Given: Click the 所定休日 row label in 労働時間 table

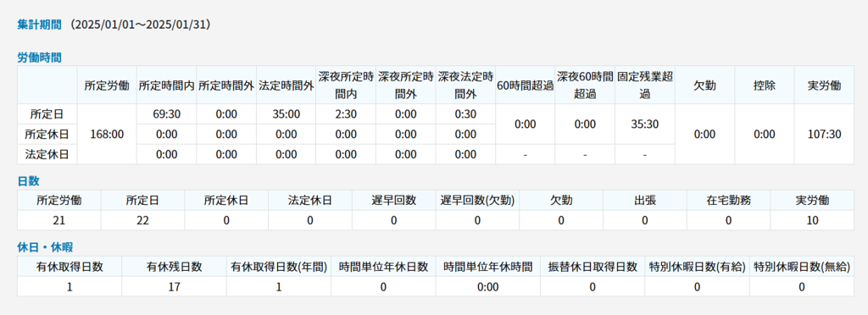Looking at the screenshot, I should [x=47, y=135].
